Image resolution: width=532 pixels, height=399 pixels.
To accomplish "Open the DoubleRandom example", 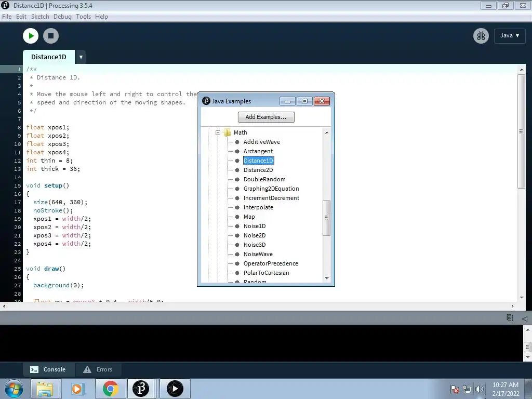I will [x=264, y=179].
